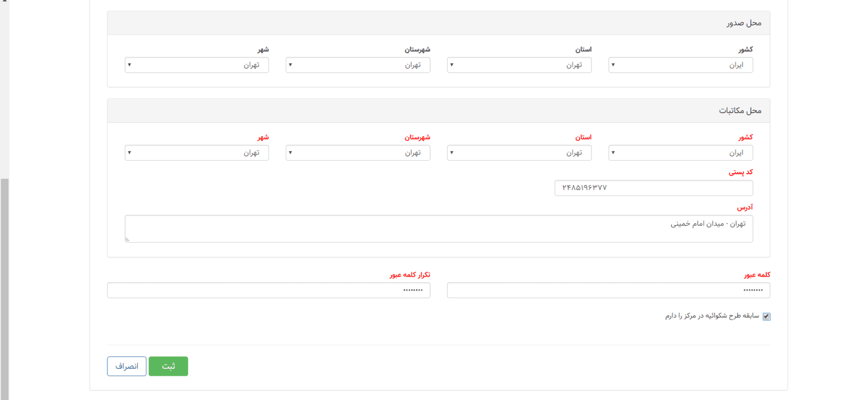Open the کشور dropdown in محل صدور
The width and height of the screenshot is (868, 400).
pyautogui.click(x=680, y=65)
